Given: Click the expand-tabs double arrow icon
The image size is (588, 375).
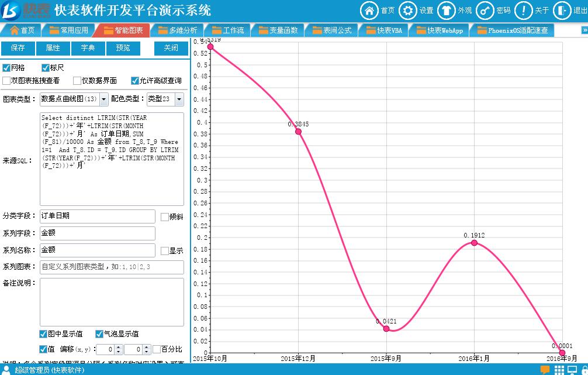Looking at the screenshot, I should click(x=584, y=30).
